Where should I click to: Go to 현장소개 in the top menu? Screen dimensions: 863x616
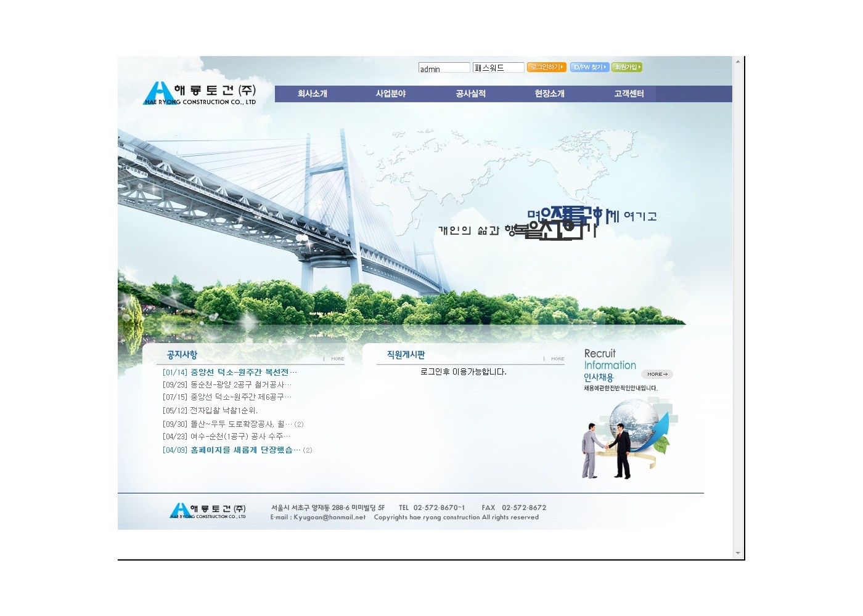pos(549,94)
